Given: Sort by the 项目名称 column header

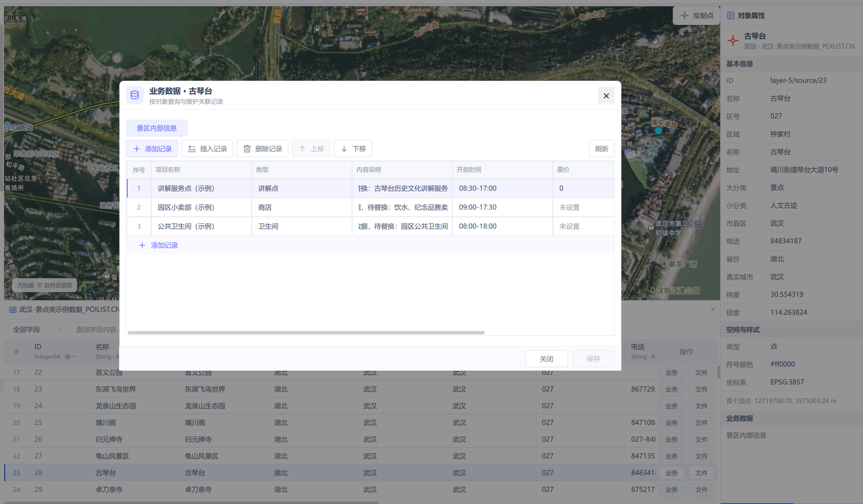Looking at the screenshot, I should [x=201, y=170].
